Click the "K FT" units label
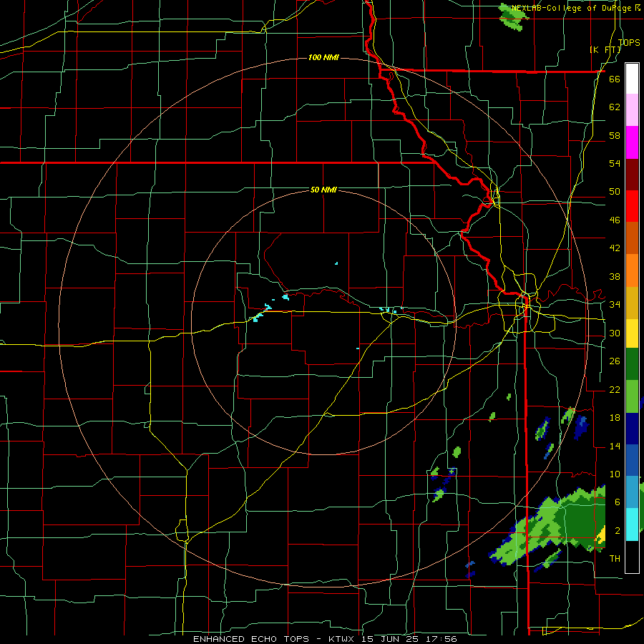Screen dimensions: 644x644 605,49
